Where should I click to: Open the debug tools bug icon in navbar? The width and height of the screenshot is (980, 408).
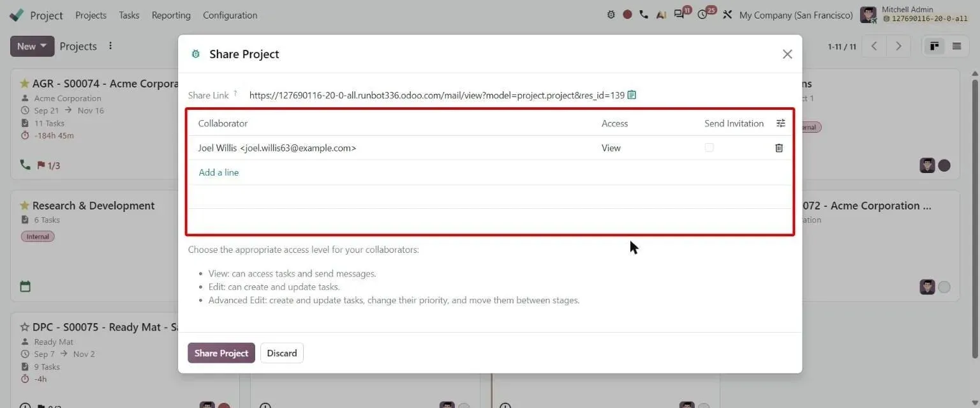click(x=611, y=15)
